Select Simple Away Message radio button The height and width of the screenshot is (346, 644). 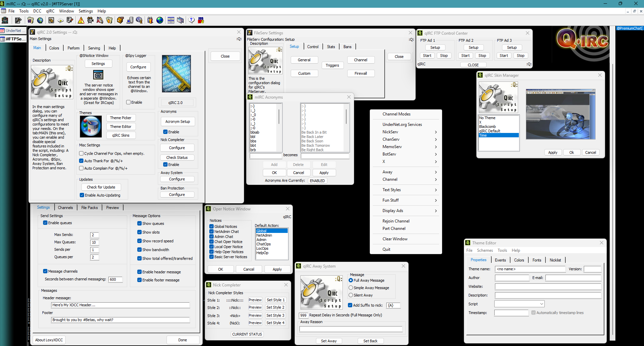click(351, 288)
